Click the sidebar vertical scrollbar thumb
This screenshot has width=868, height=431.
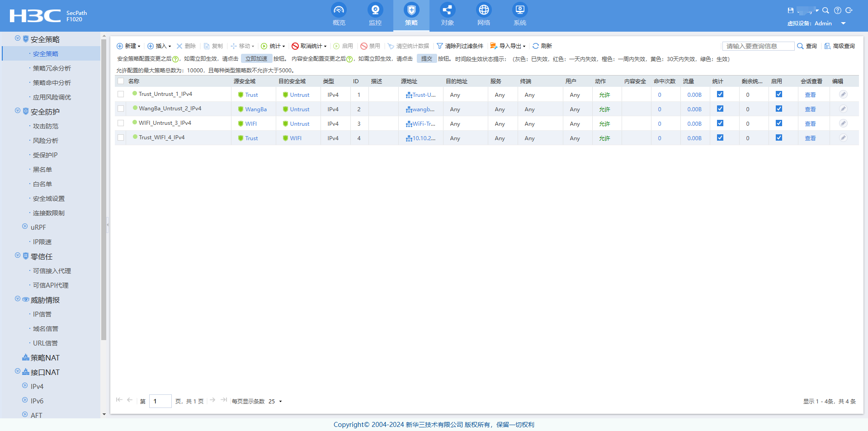tap(104, 189)
